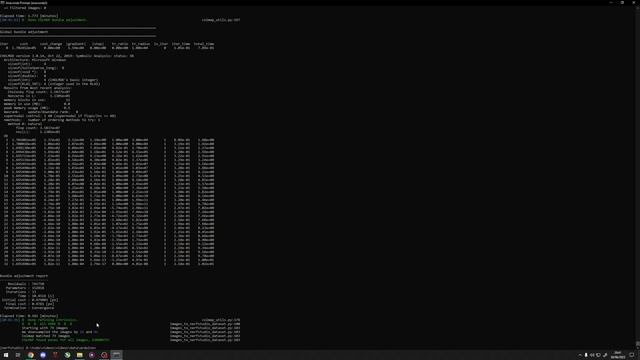Click the 'tr_ratio' column header
The height and width of the screenshot is (360, 640).
point(120,44)
